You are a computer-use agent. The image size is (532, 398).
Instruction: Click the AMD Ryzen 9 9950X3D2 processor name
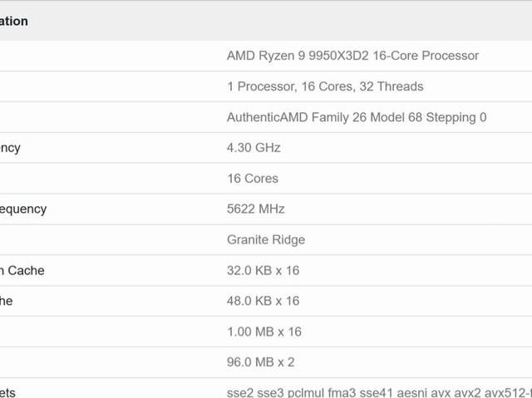352,56
